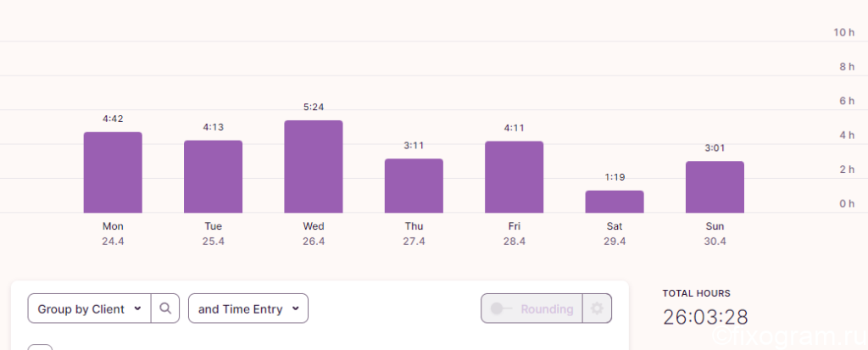Click the search magnifier icon

click(165, 308)
